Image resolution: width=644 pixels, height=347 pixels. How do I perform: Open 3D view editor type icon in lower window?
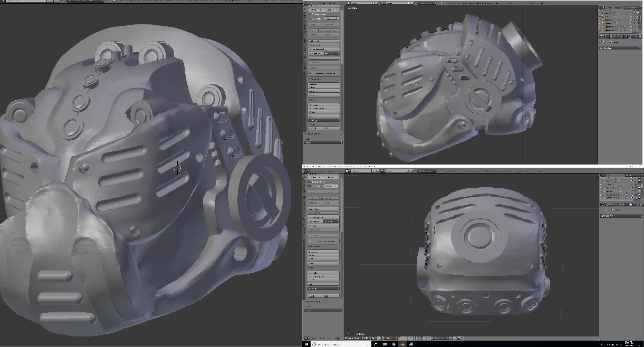pyautogui.click(x=306, y=338)
